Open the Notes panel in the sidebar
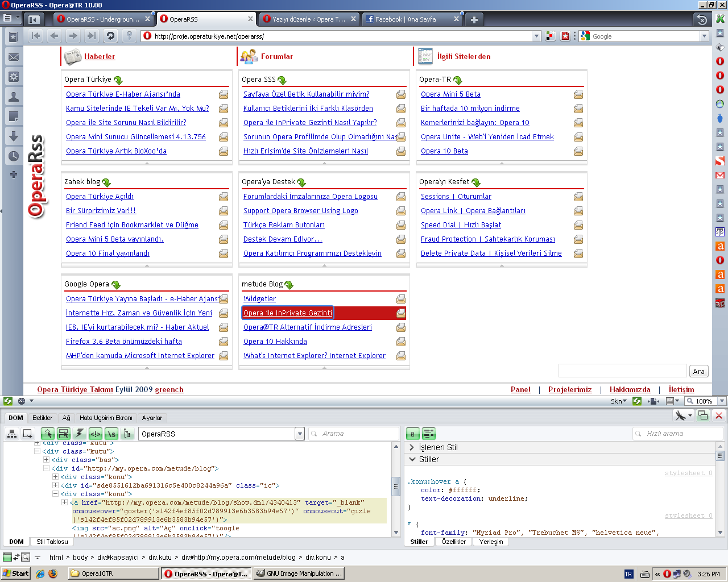Screen dimensions: 728x582 pos(14,117)
